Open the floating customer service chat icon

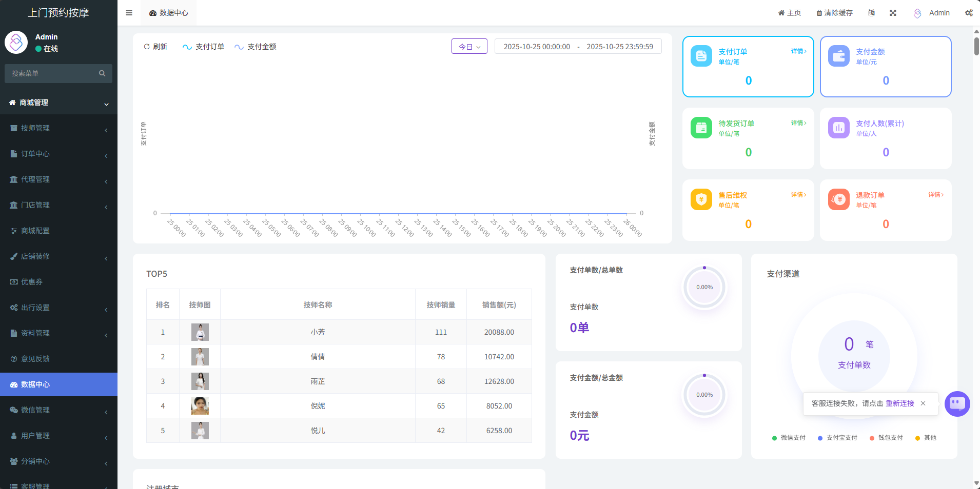point(957,404)
